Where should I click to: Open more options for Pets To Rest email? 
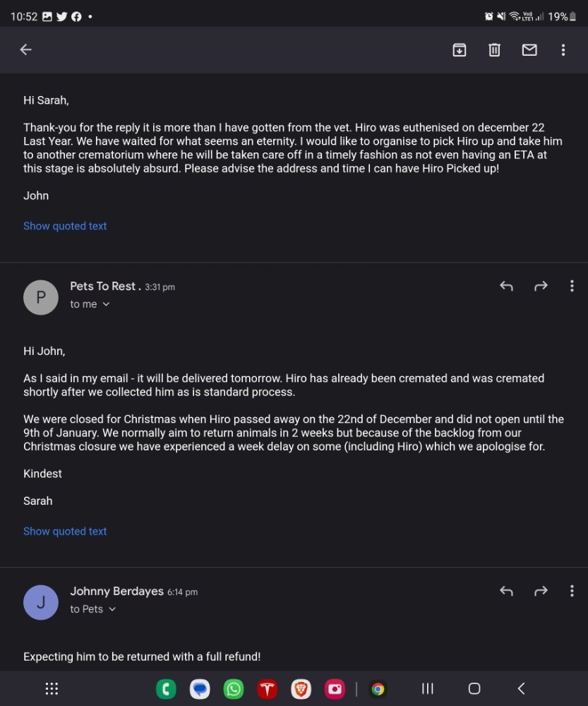(572, 286)
